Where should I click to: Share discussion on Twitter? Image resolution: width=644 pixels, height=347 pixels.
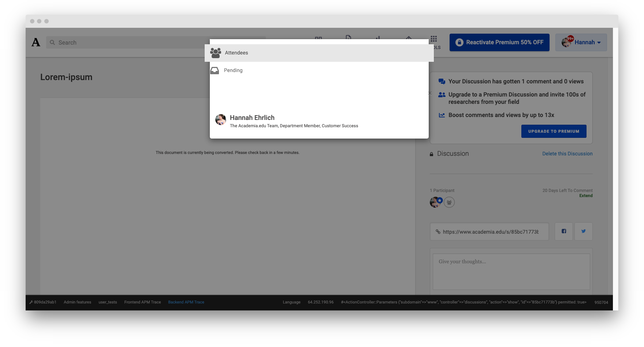pyautogui.click(x=584, y=231)
